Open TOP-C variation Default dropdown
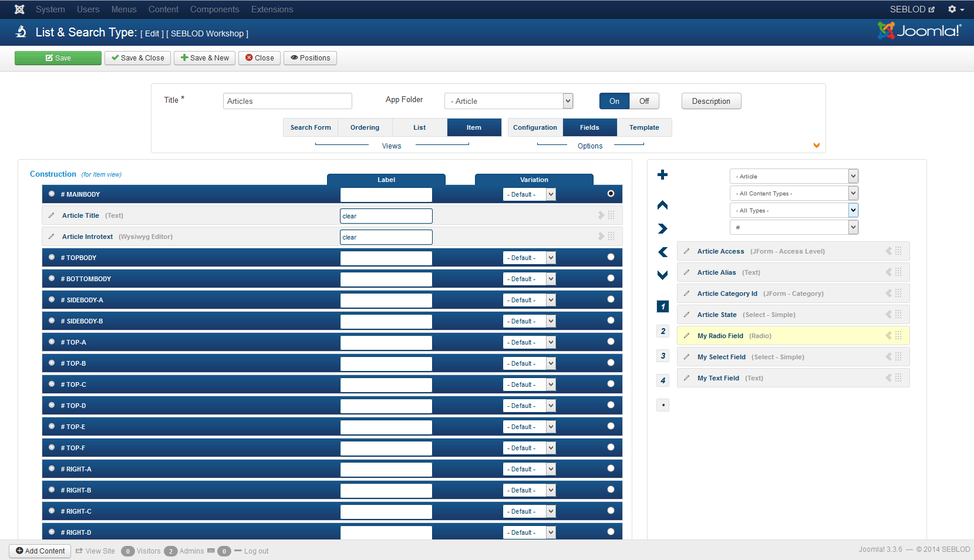This screenshot has width=974, height=560. pos(530,384)
